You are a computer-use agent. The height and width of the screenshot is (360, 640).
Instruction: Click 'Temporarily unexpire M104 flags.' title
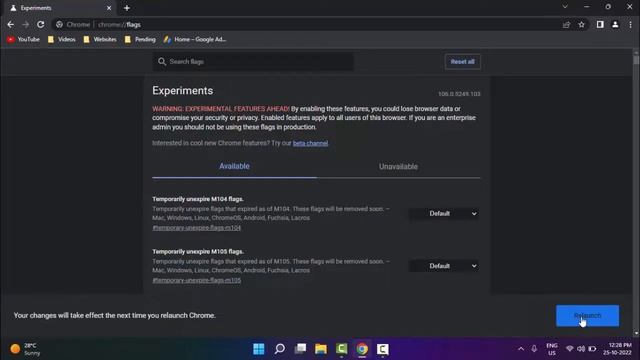tap(198, 199)
